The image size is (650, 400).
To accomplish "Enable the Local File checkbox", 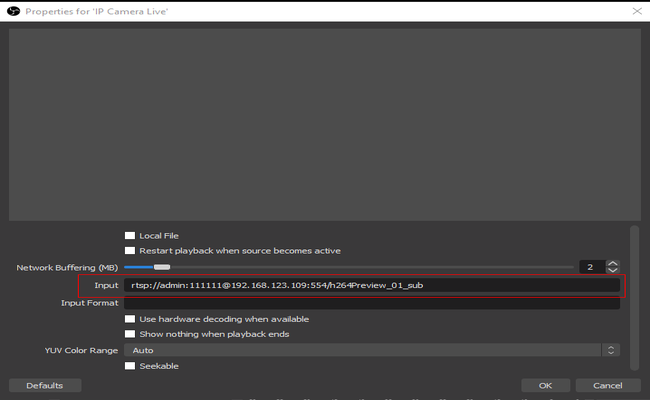I will pyautogui.click(x=129, y=236).
